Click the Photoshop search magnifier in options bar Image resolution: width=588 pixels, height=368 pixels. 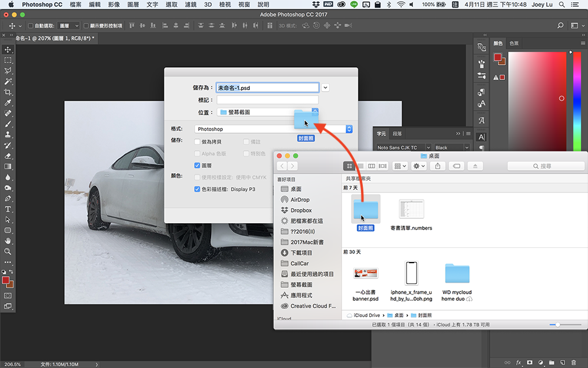560,25
